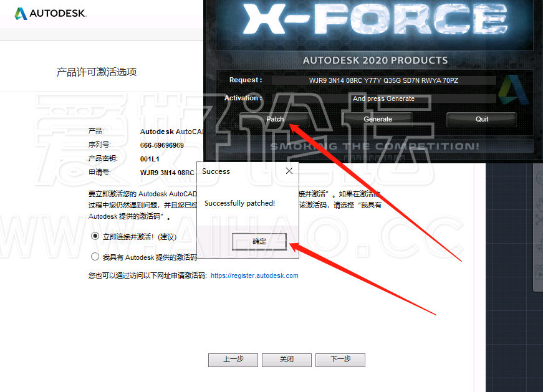The height and width of the screenshot is (392, 543).
Task: Click the Autodesk logo in header
Action: [50, 13]
